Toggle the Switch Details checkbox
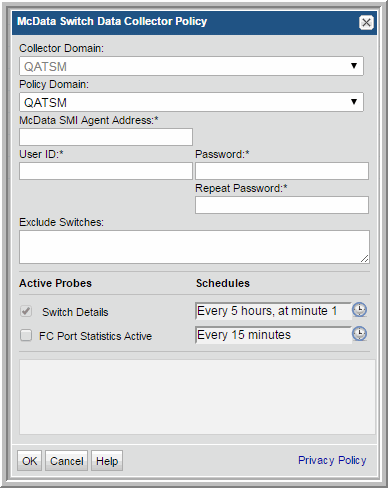The image size is (388, 488). (26, 311)
